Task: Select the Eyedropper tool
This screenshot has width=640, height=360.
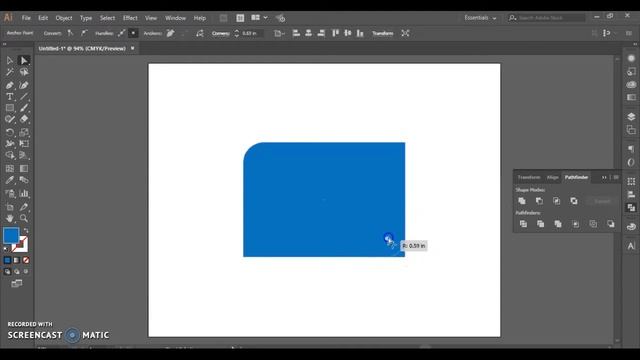Action: point(10,180)
